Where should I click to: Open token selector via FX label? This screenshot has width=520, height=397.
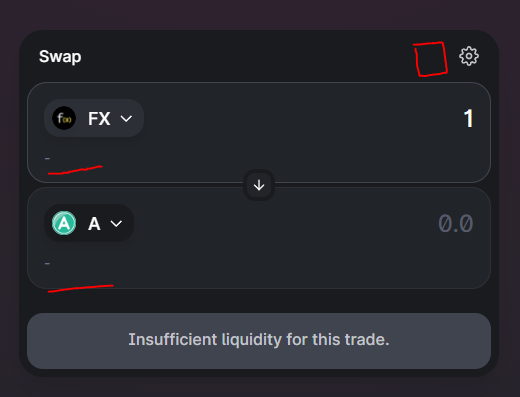click(x=99, y=118)
